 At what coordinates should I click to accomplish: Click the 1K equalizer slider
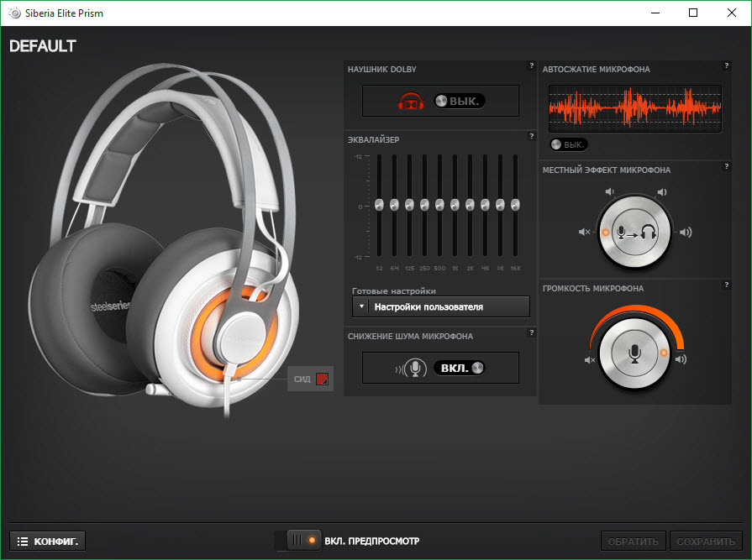point(455,205)
